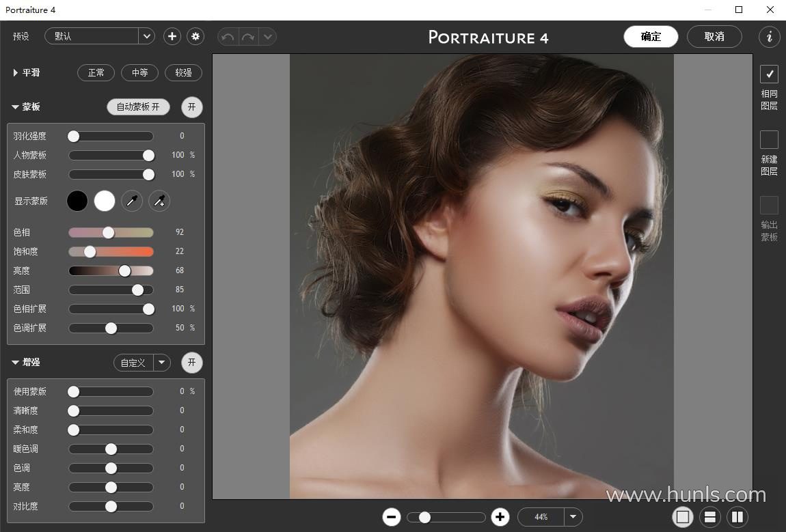
Task: Expand the 平滑 section triangle
Action: pyautogui.click(x=15, y=72)
